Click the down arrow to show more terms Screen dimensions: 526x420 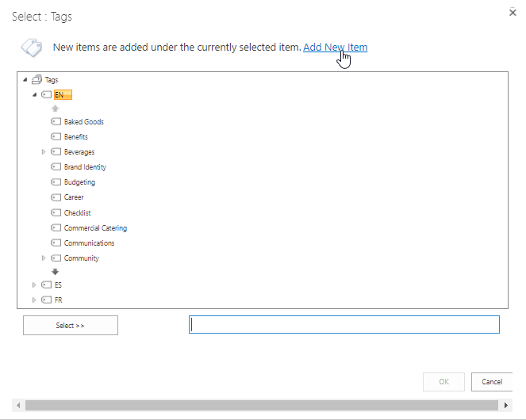(55, 272)
